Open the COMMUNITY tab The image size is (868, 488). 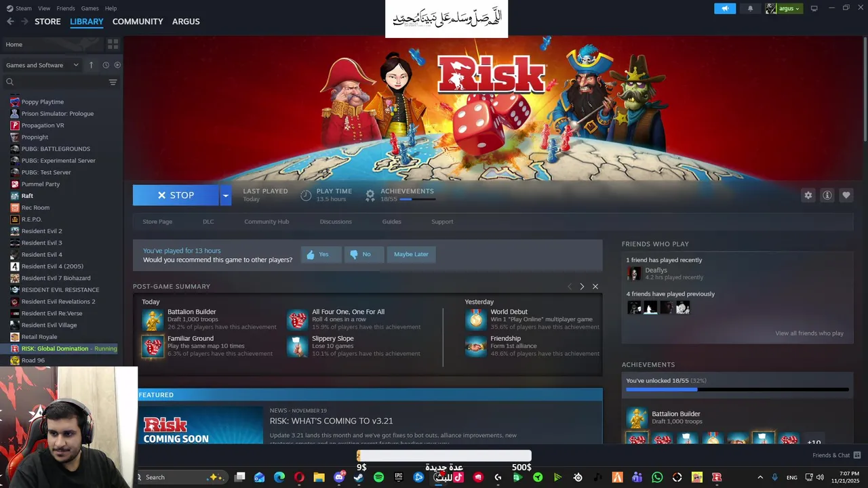coord(138,22)
